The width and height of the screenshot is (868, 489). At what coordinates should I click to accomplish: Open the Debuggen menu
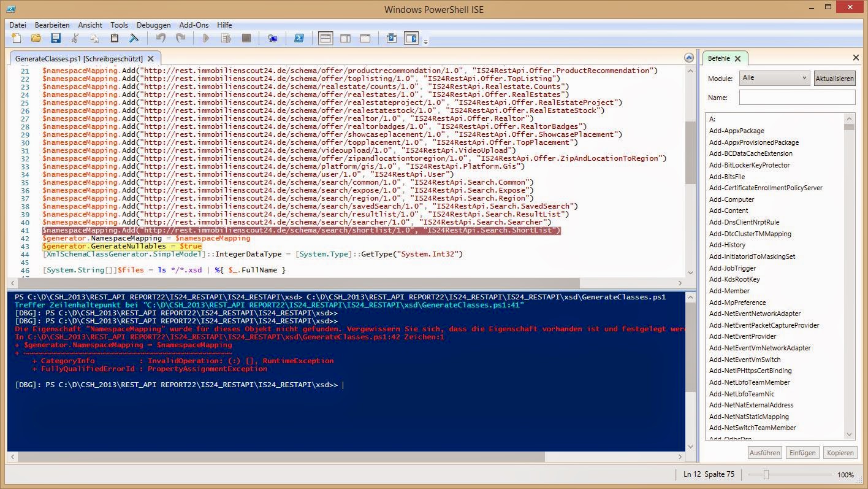coord(154,25)
